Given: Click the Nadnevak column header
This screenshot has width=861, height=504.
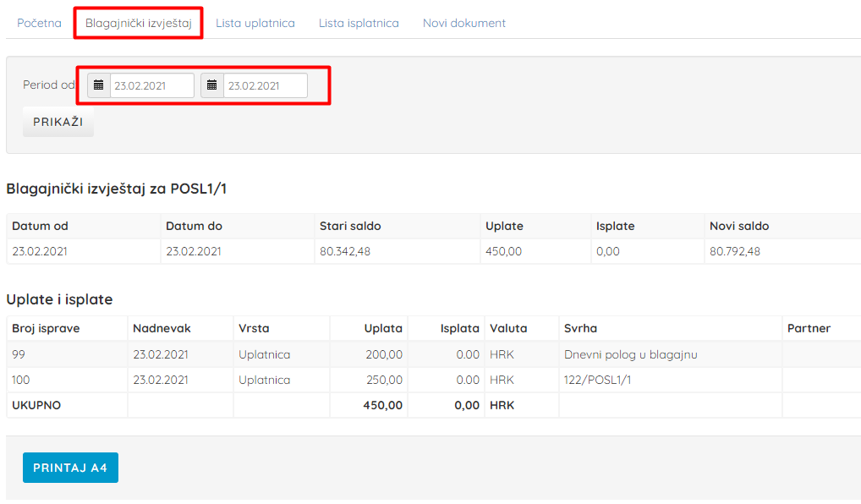Looking at the screenshot, I should 162,328.
